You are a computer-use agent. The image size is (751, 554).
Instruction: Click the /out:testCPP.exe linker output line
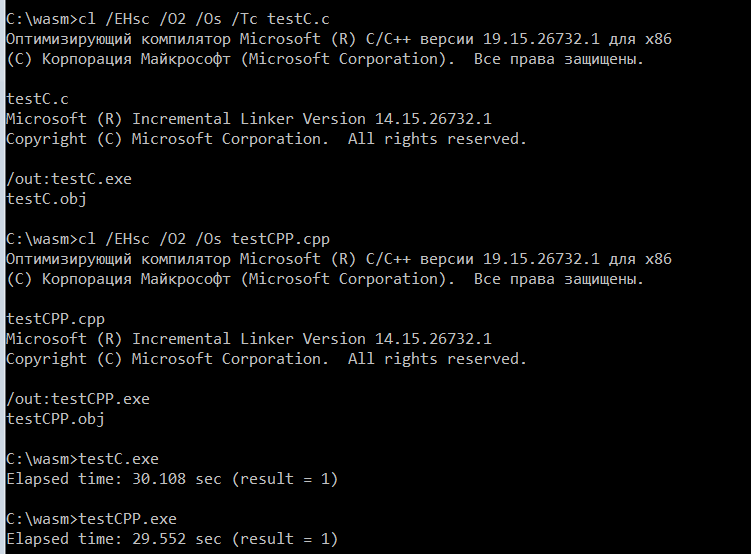tap(78, 399)
